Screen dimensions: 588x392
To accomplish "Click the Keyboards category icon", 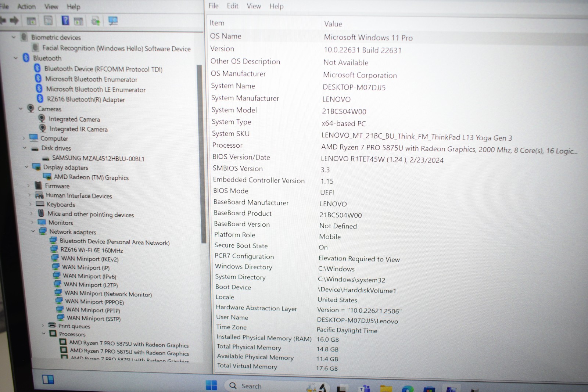I will pos(40,204).
